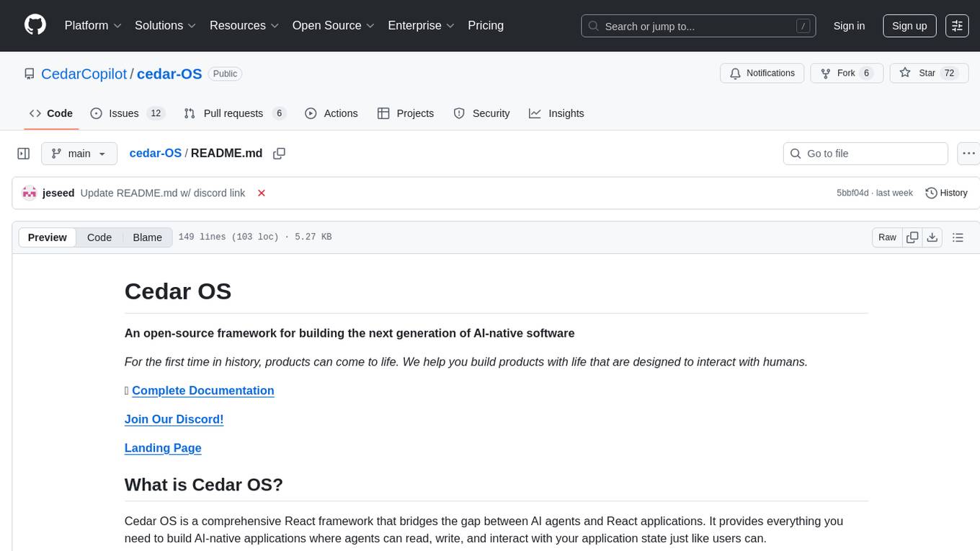Expand the Solutions dropdown
This screenshot has height=551, width=980.
coord(166,25)
